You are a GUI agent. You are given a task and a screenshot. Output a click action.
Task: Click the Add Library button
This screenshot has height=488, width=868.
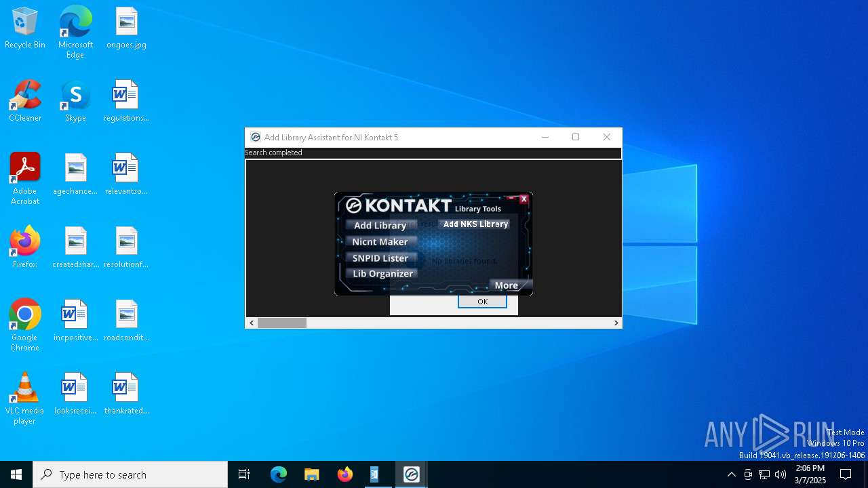[x=380, y=225]
